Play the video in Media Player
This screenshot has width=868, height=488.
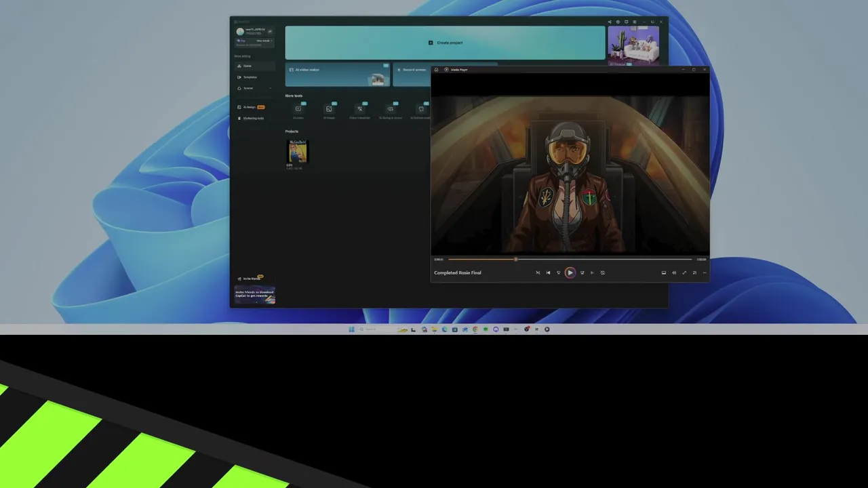coord(570,272)
